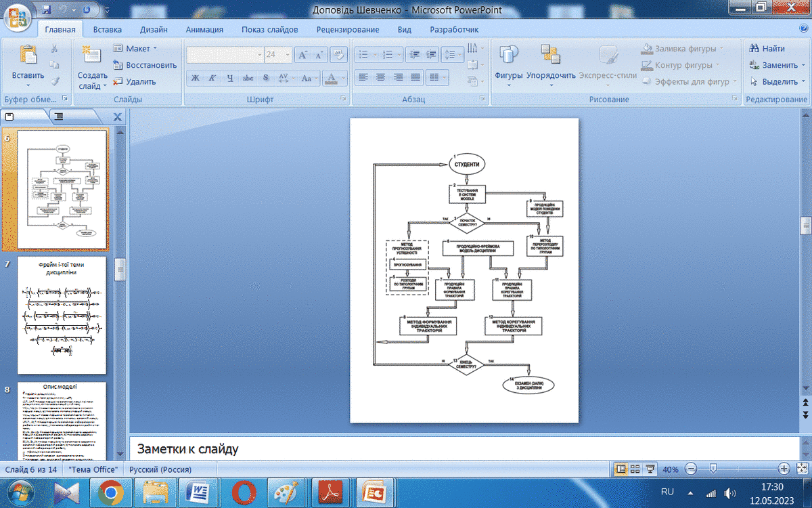Save the presentation from Quick Access toolbar
Image resolution: width=812 pixels, height=508 pixels.
point(46,10)
